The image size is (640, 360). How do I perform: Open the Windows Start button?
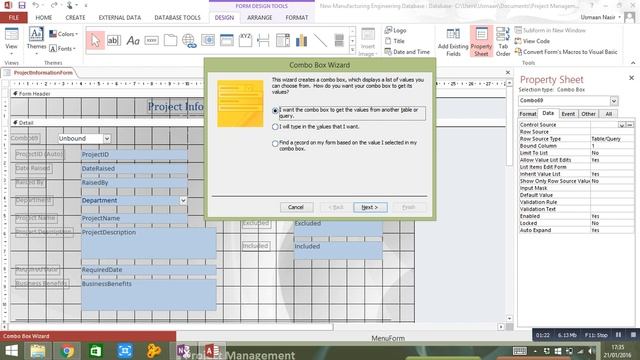pos(11,351)
